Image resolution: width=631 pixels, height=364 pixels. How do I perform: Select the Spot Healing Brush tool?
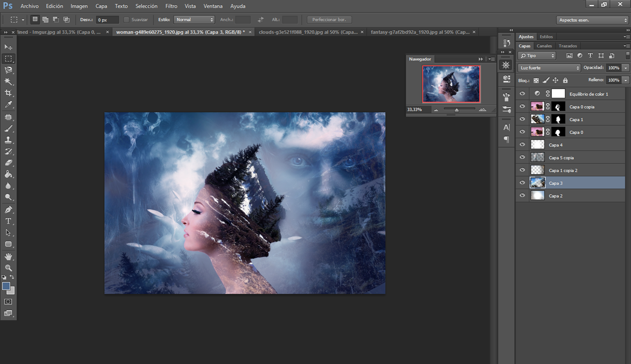[x=8, y=117]
